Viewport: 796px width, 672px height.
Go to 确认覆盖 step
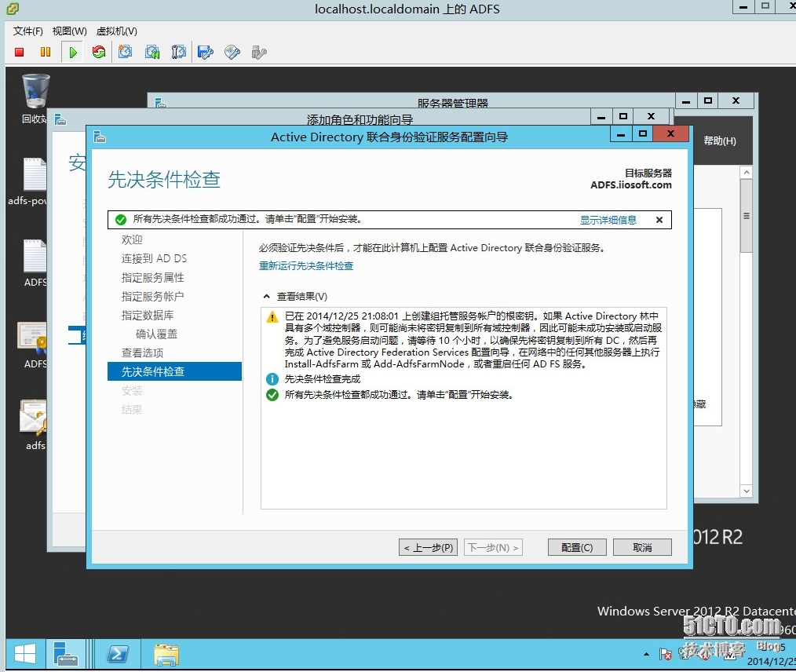click(x=156, y=334)
